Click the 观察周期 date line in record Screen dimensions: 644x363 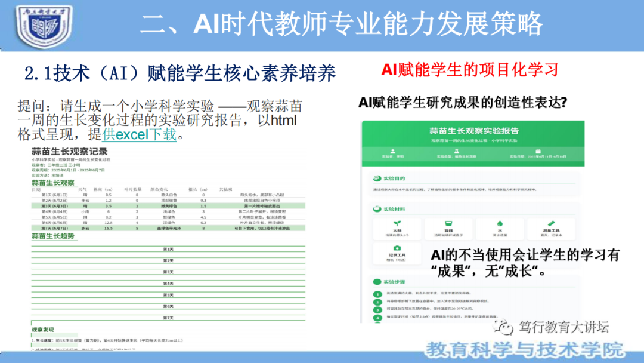[x=68, y=170]
